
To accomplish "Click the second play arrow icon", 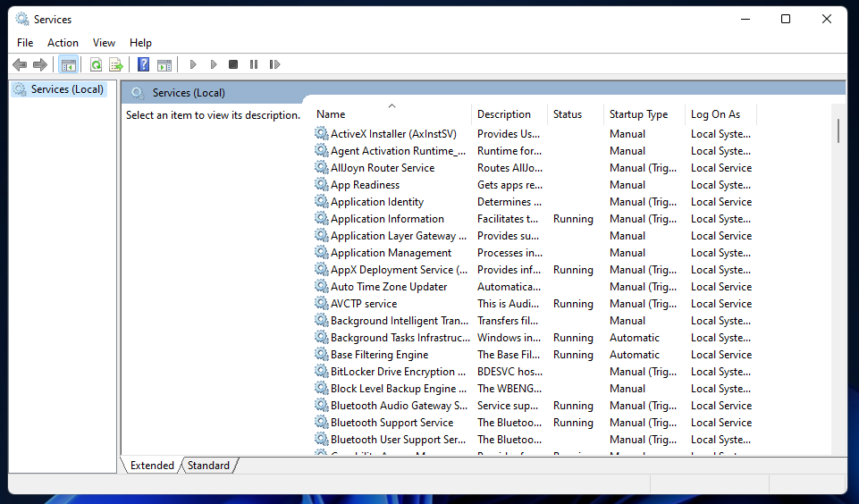I will (x=214, y=64).
